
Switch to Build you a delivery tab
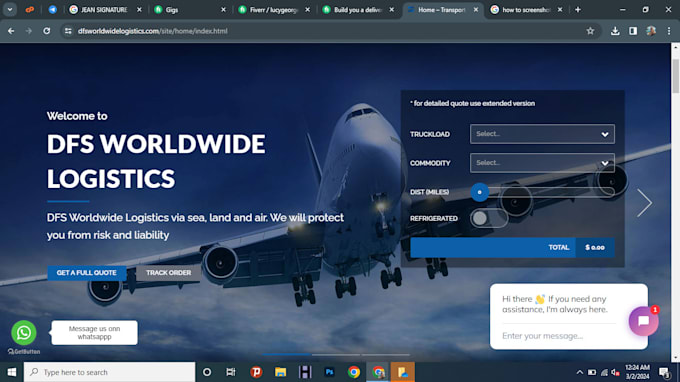click(x=358, y=10)
